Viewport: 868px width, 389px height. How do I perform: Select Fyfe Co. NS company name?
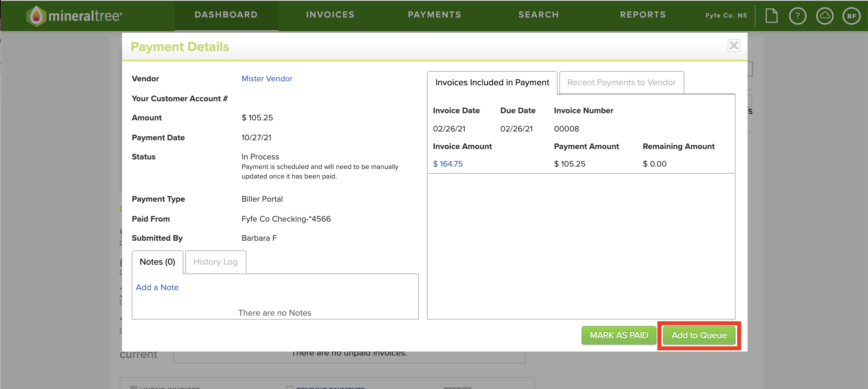tap(726, 16)
